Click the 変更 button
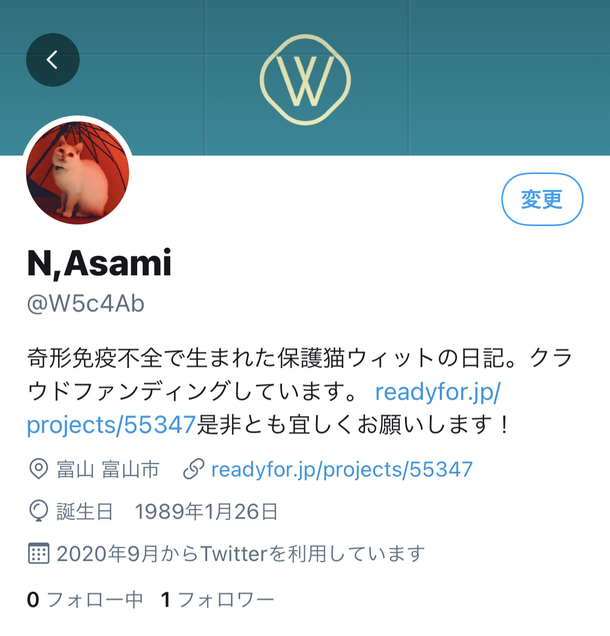This screenshot has width=610, height=636. click(x=542, y=199)
